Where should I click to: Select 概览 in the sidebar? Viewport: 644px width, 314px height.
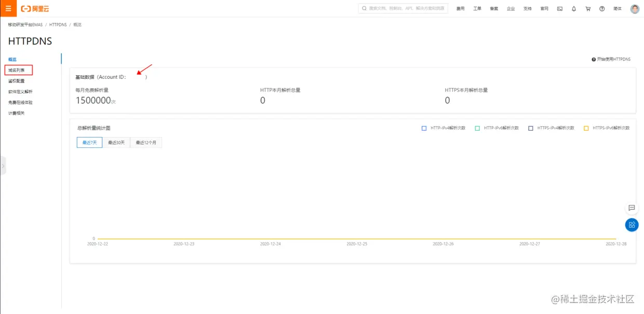(x=12, y=59)
